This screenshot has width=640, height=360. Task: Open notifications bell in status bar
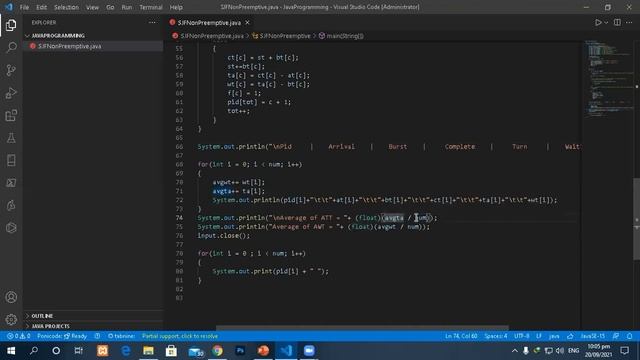point(629,336)
